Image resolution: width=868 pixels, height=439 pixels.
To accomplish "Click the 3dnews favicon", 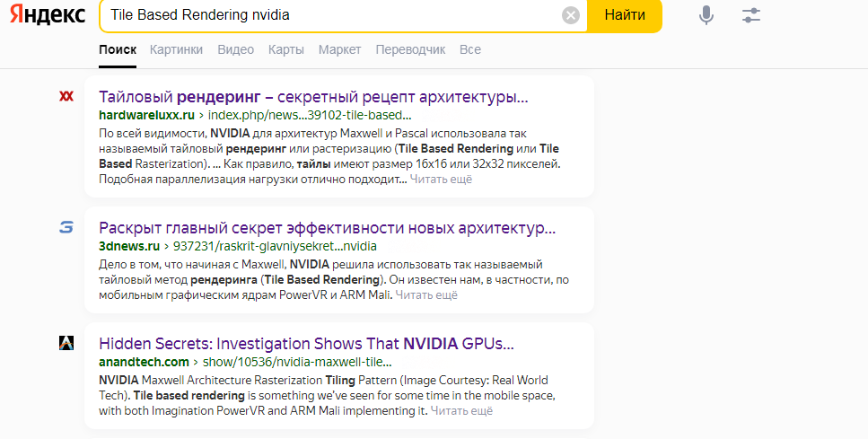I will pos(66,227).
